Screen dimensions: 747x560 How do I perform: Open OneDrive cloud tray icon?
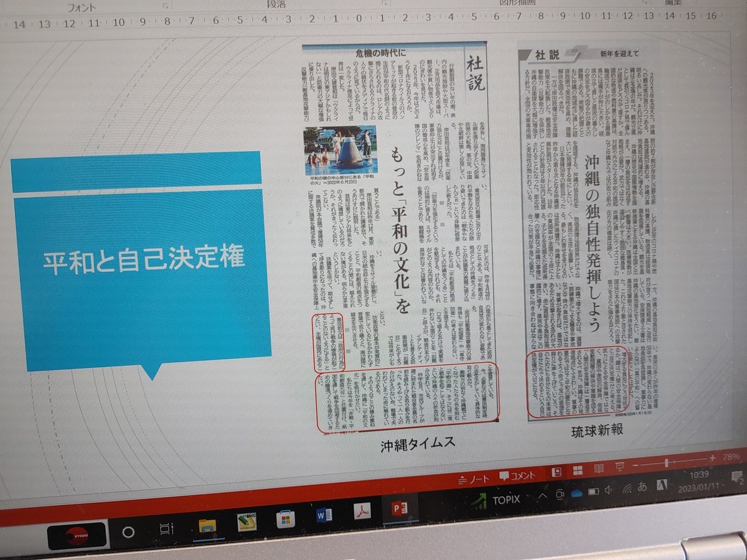(576, 492)
